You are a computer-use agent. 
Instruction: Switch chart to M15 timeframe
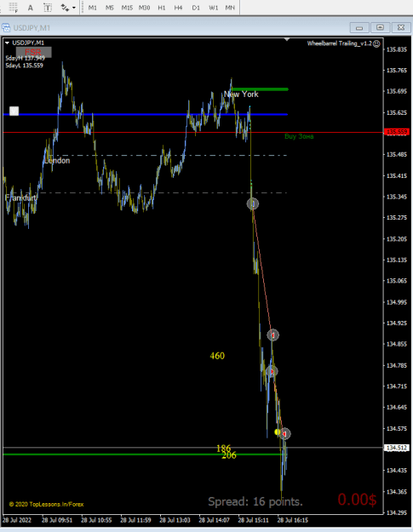pyautogui.click(x=127, y=8)
